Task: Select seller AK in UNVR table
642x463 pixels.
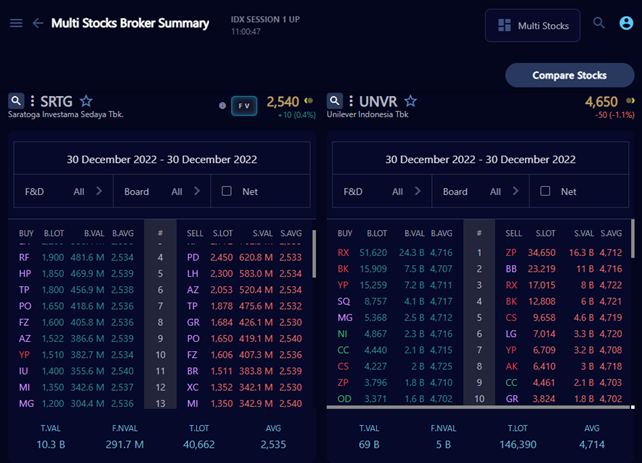Action: [511, 366]
